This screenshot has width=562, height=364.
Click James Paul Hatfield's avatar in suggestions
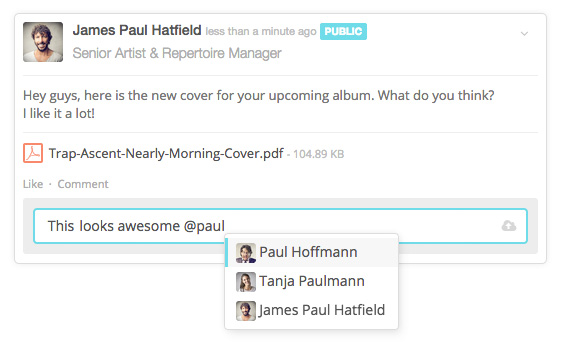pyautogui.click(x=246, y=311)
